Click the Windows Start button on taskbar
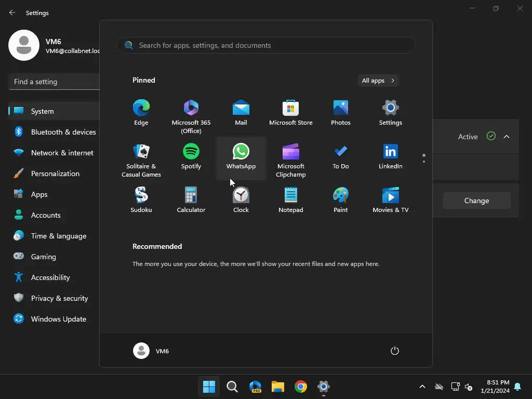 pos(209,387)
